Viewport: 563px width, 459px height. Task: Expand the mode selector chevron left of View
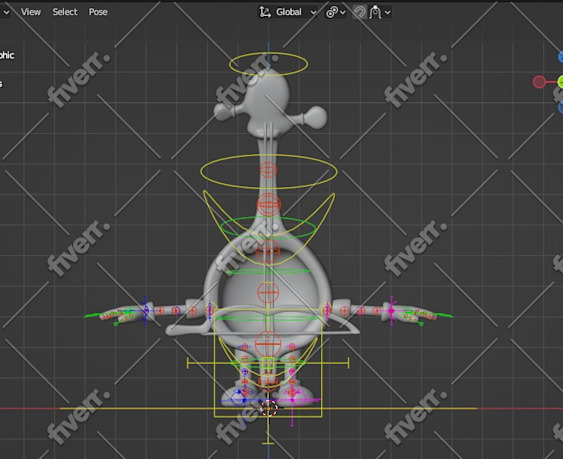[6, 12]
